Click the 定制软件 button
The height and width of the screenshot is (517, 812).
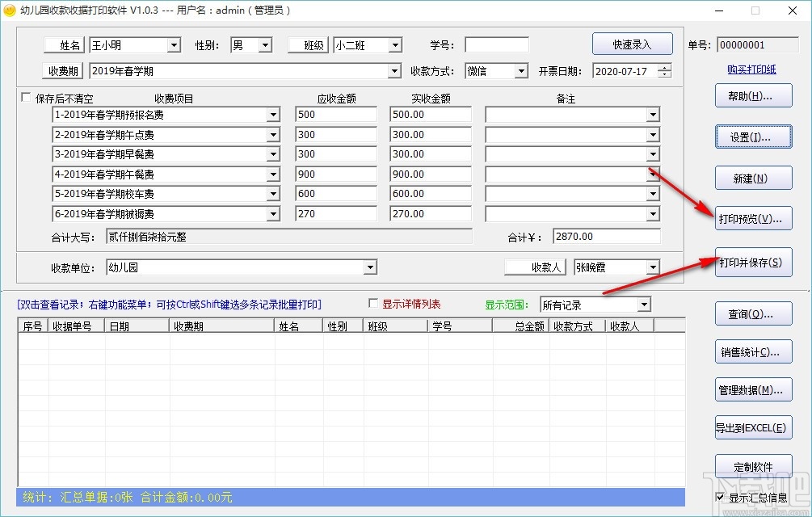tap(752, 466)
